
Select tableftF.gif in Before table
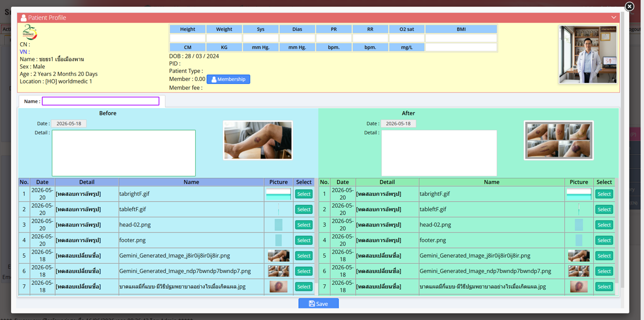[304, 209]
